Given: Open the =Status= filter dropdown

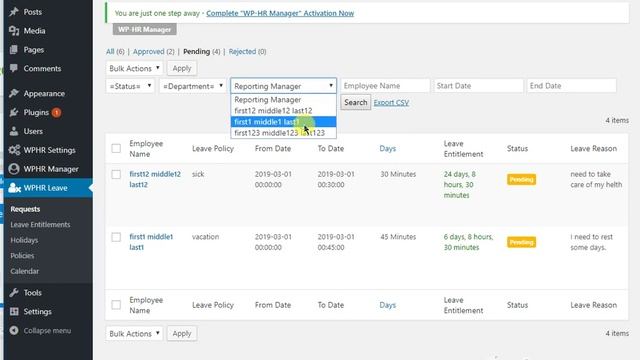Looking at the screenshot, I should (x=130, y=86).
